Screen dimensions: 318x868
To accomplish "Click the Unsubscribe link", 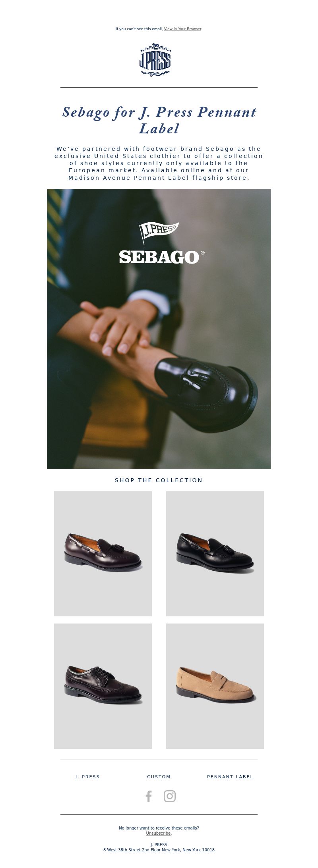I will (158, 833).
